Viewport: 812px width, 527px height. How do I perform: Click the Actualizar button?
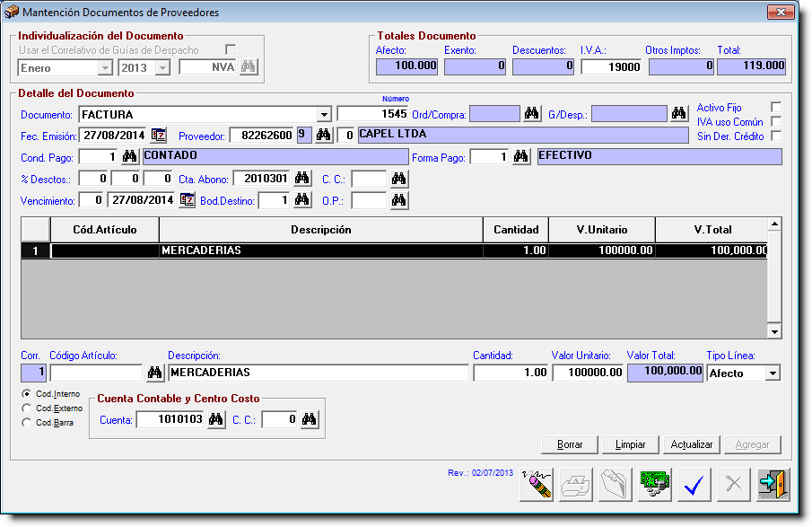click(692, 444)
